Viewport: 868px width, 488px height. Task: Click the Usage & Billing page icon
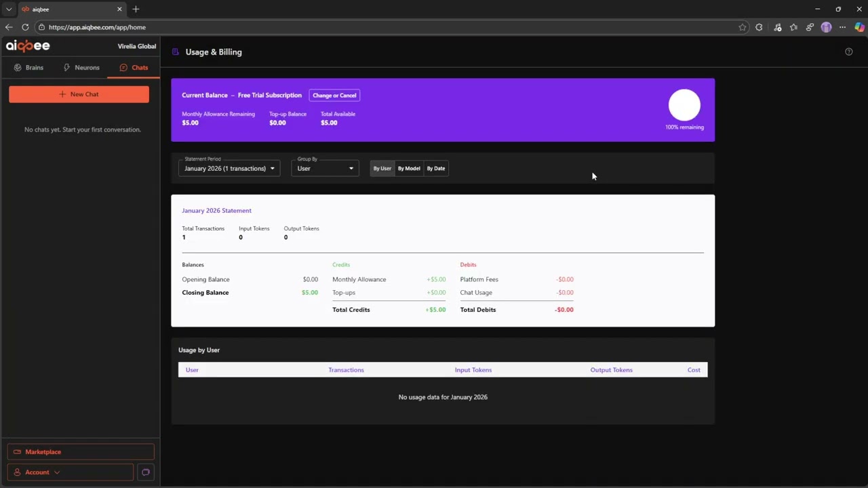[176, 52]
